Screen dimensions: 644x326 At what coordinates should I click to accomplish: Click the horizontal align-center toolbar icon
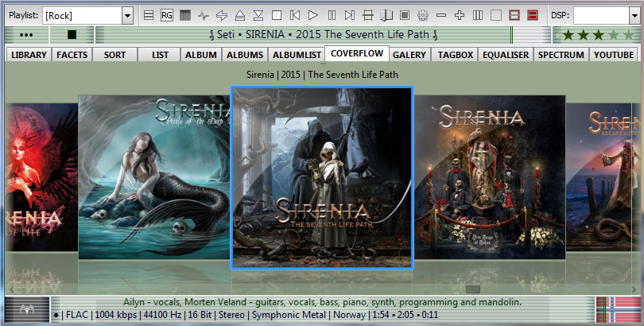[368, 16]
